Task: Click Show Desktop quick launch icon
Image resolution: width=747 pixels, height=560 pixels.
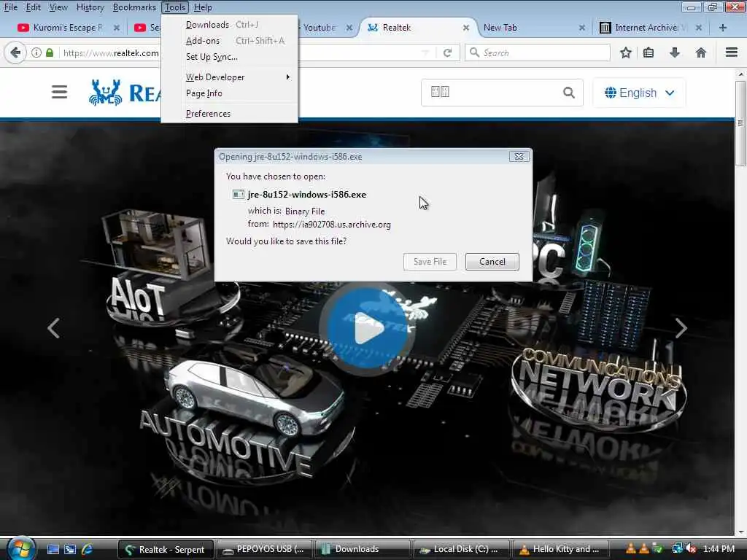Action: click(x=53, y=550)
